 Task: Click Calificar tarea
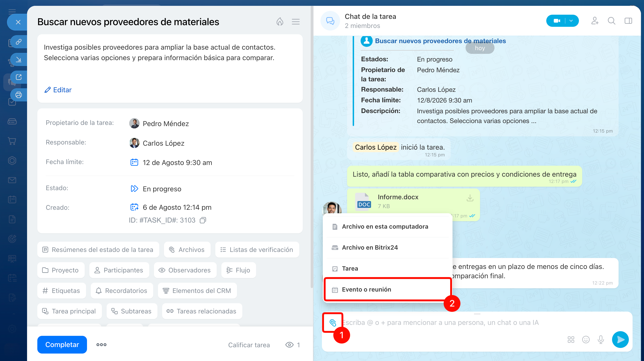coord(249,345)
